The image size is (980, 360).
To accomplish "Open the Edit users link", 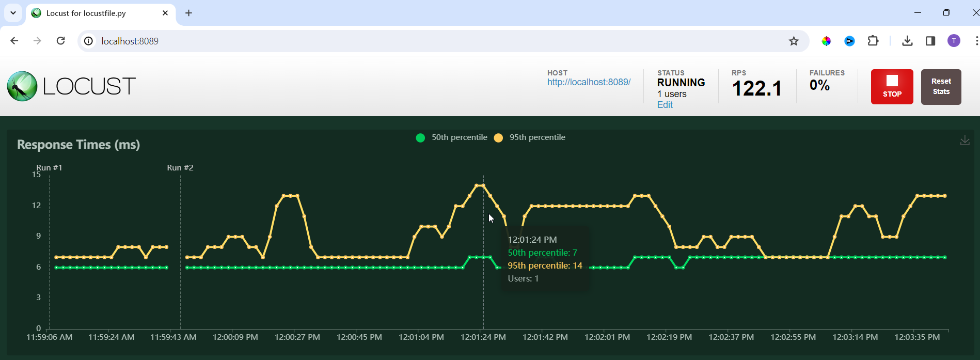I will click(x=665, y=105).
